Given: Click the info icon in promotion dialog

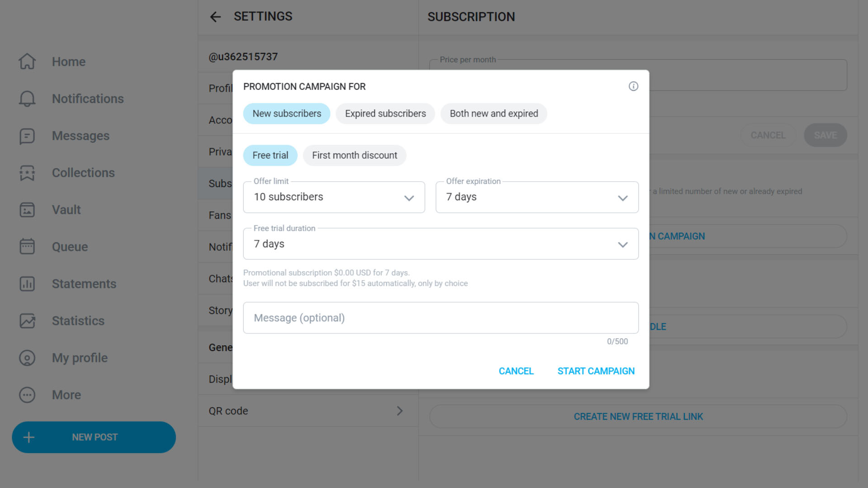Looking at the screenshot, I should click(633, 86).
